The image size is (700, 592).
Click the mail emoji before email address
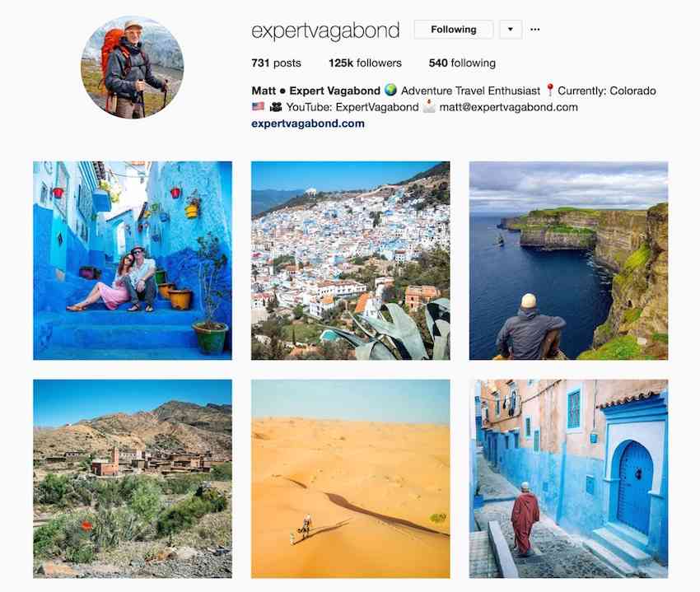429,107
